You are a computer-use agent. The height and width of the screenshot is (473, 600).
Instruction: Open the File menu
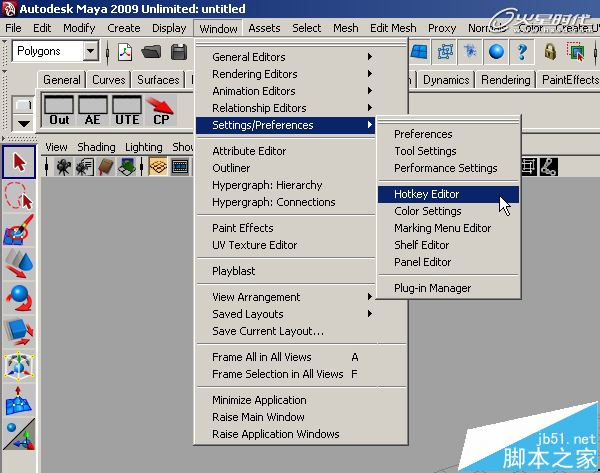tap(13, 28)
